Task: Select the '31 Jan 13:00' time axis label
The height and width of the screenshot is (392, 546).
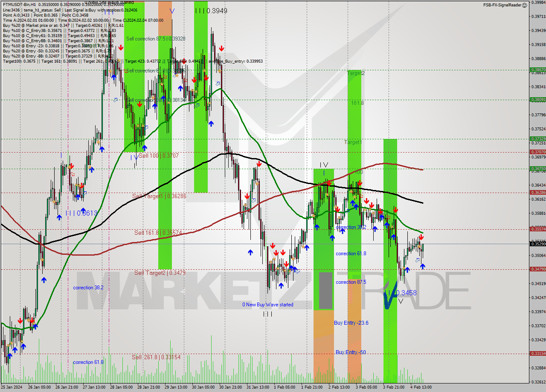Action: coord(258,387)
